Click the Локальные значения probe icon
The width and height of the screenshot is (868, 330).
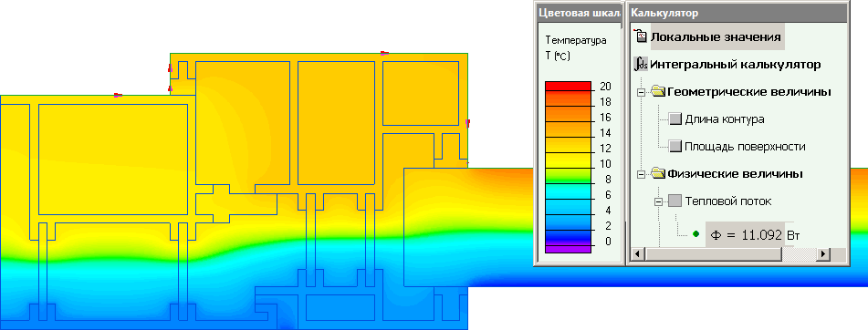[x=641, y=36]
